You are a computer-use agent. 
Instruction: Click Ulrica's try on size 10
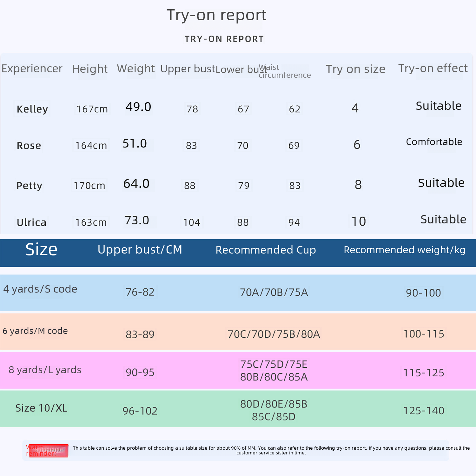click(x=359, y=221)
